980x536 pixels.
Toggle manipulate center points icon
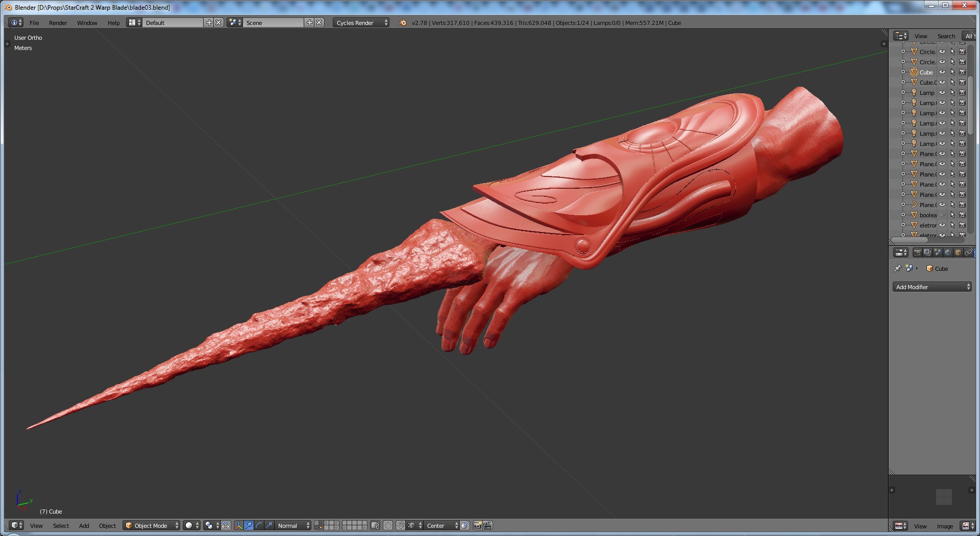coord(226,525)
